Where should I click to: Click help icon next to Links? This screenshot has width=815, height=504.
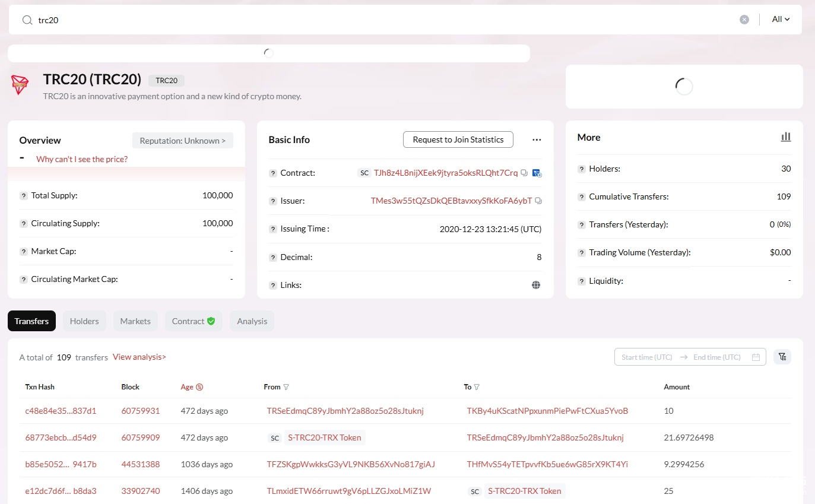click(273, 286)
